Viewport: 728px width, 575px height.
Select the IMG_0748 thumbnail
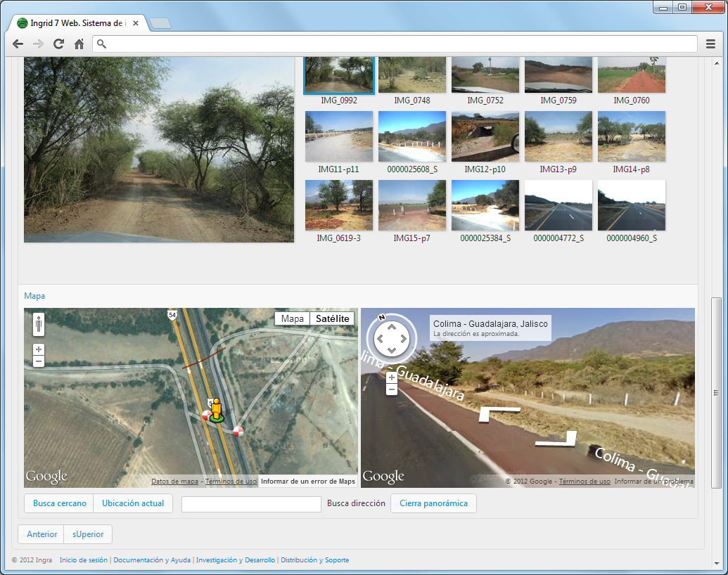pos(412,75)
